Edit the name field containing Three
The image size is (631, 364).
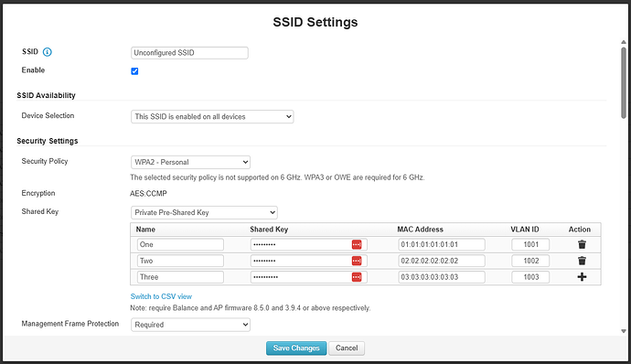180,277
